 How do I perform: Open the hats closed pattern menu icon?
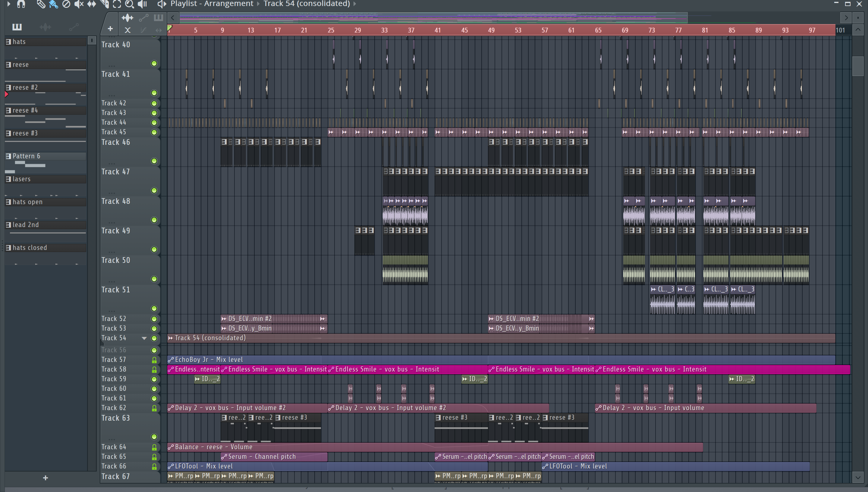(8, 248)
